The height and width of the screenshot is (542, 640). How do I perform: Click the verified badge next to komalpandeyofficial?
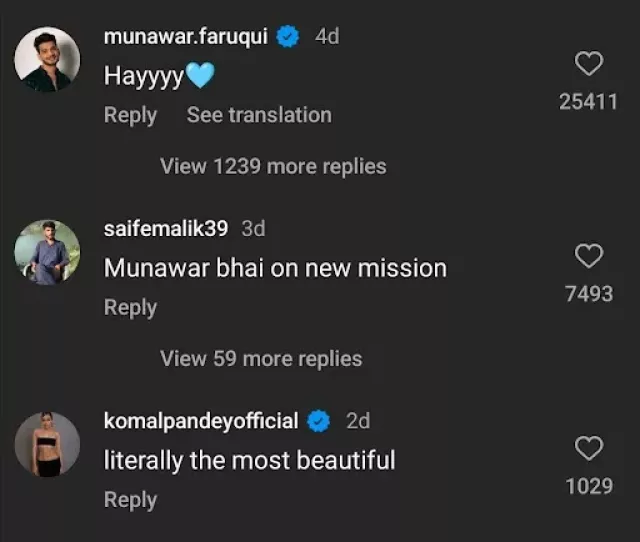tap(319, 422)
